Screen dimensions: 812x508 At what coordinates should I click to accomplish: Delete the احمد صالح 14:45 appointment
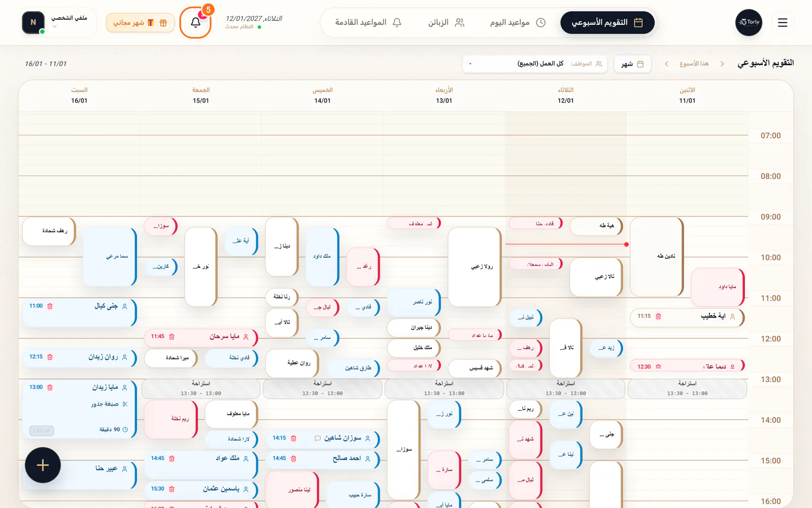point(293,458)
